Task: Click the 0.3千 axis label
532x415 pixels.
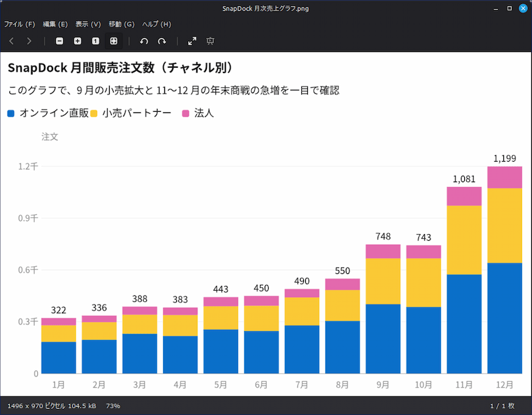Action: [x=28, y=321]
